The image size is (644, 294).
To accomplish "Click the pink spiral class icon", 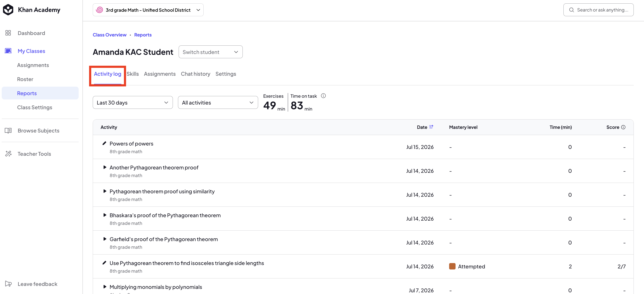I will pyautogui.click(x=100, y=10).
